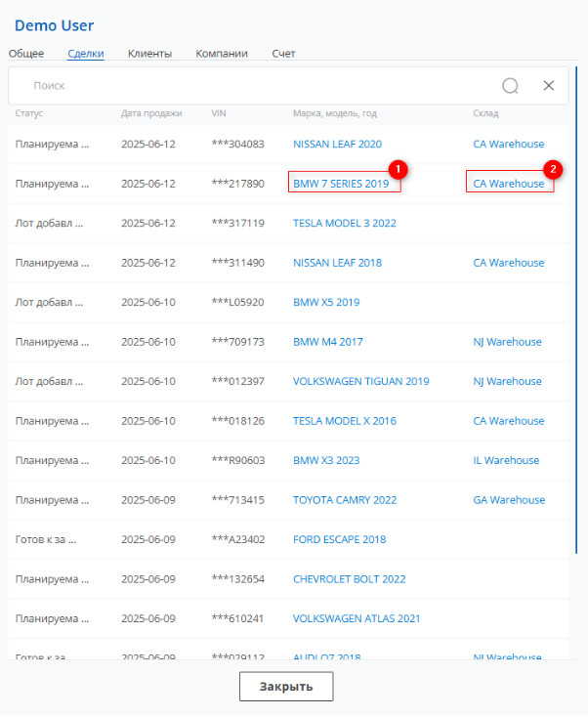
Task: Select the Сделки tab
Action: point(86,54)
